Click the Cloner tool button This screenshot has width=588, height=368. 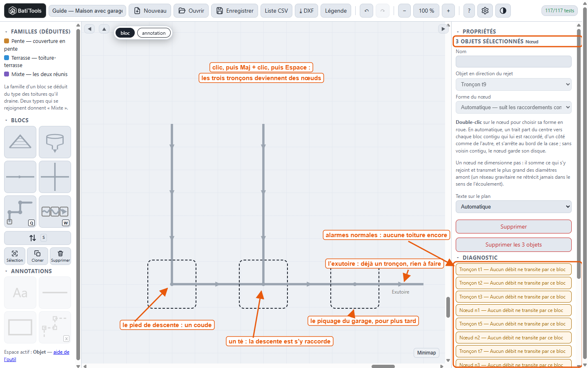pyautogui.click(x=38, y=256)
